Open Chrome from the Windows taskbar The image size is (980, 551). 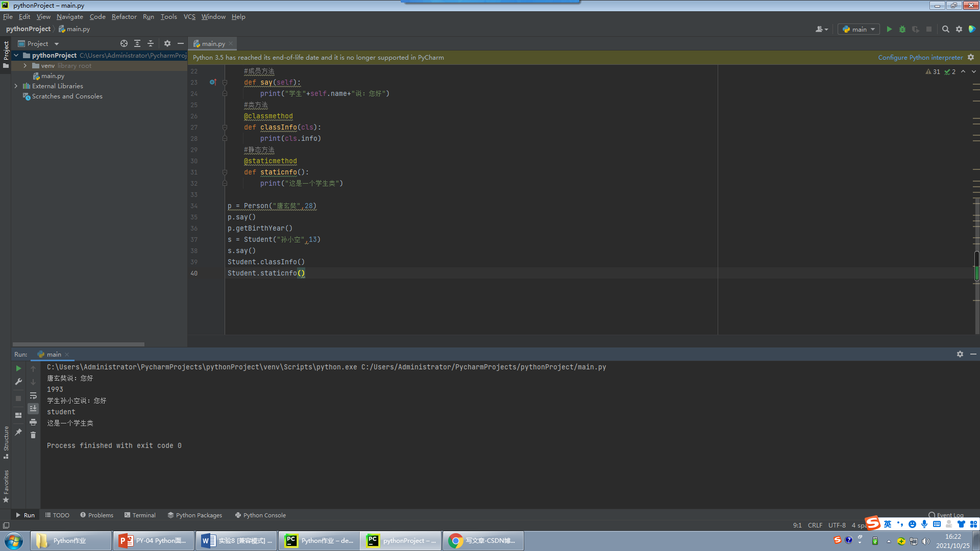[483, 540]
